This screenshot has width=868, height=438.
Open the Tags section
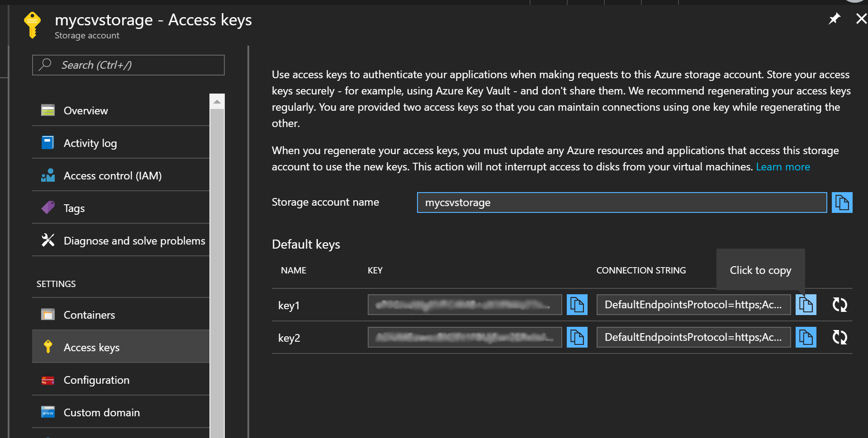pyautogui.click(x=121, y=208)
